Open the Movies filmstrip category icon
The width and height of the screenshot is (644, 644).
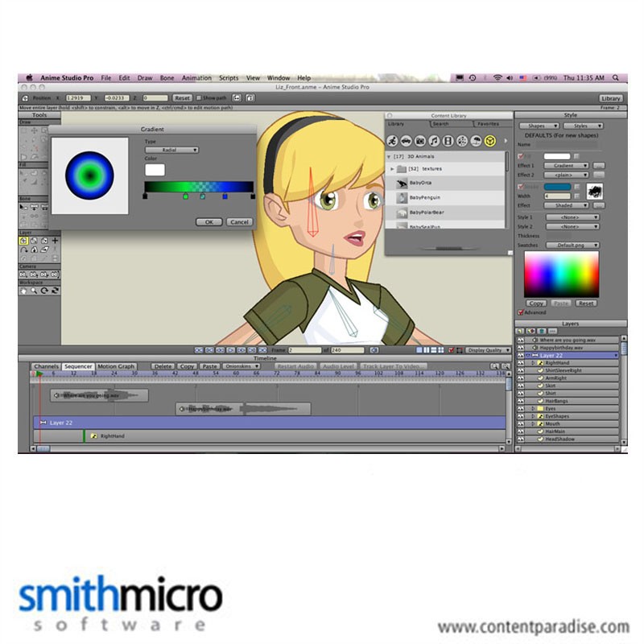tap(448, 142)
